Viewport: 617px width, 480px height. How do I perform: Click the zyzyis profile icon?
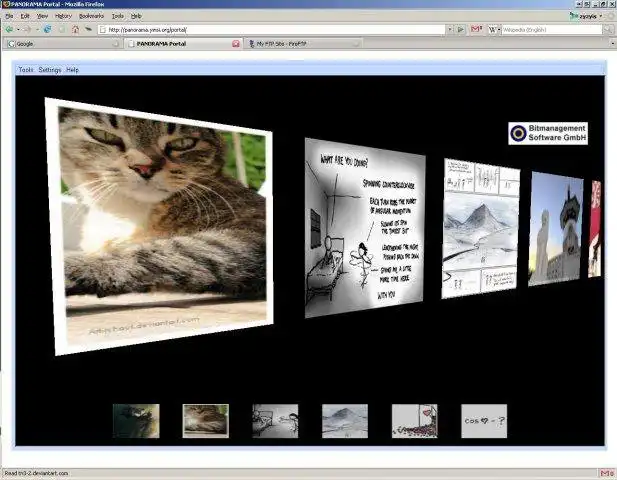pos(574,16)
